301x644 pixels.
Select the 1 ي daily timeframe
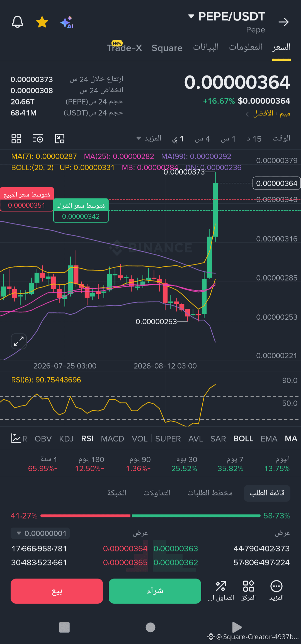tap(178, 139)
